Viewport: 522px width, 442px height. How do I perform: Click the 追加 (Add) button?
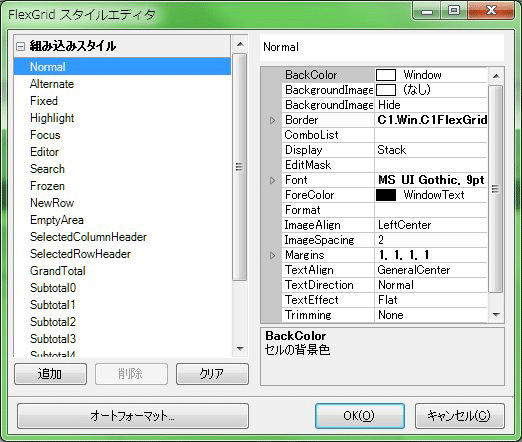pos(50,374)
